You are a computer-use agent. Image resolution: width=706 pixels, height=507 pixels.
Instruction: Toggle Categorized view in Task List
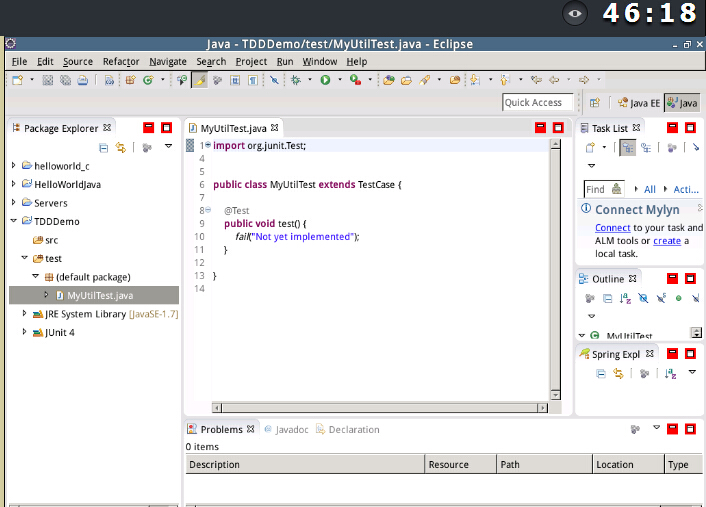pyautogui.click(x=627, y=147)
